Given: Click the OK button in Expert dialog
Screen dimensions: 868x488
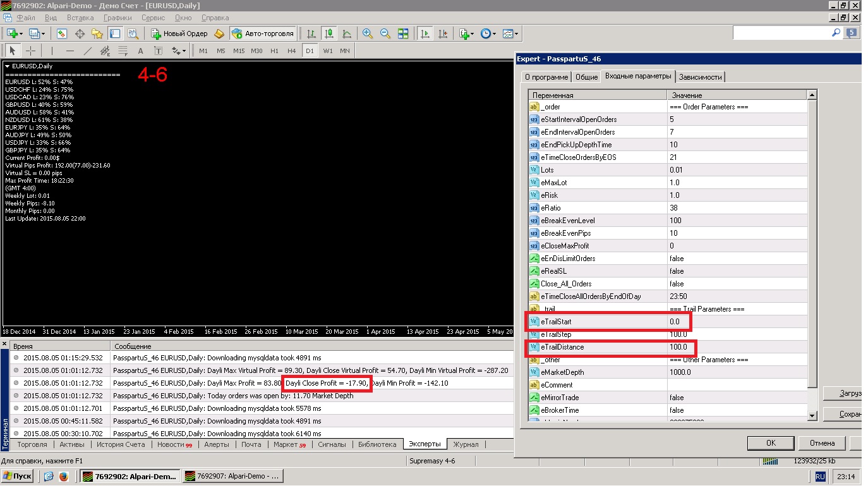Looking at the screenshot, I should coord(771,442).
